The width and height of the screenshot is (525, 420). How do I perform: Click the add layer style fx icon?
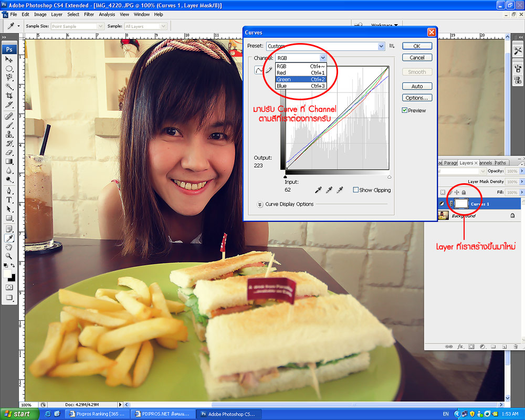[x=460, y=346]
